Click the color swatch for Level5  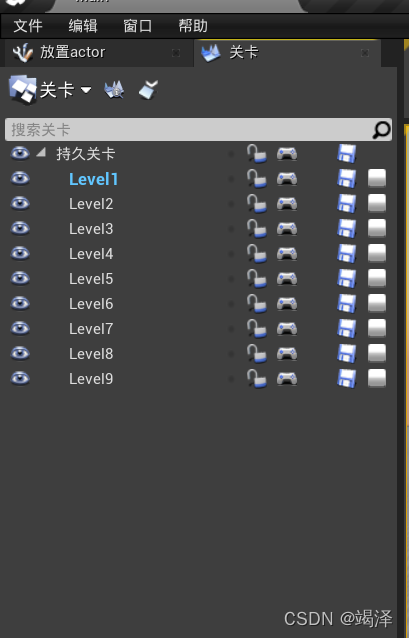pos(377,278)
